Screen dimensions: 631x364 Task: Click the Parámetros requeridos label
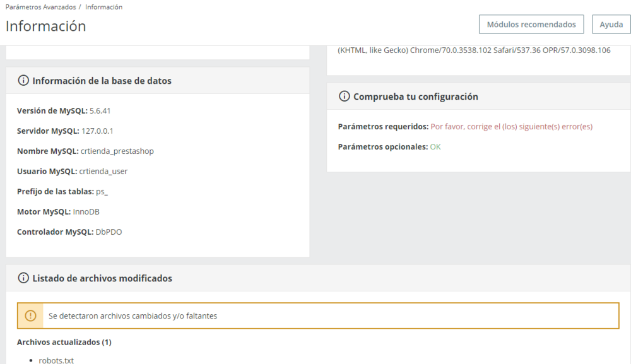point(382,126)
